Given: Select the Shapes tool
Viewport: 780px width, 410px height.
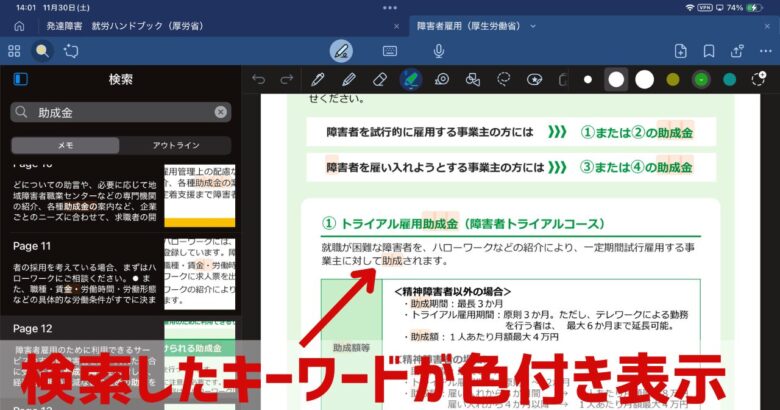Looking at the screenshot, I should tap(473, 80).
